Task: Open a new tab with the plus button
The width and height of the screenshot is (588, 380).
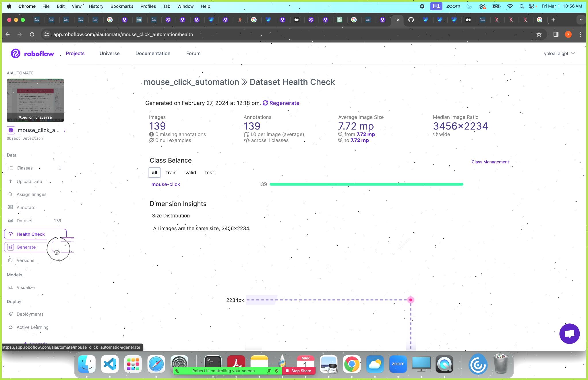Action: pyautogui.click(x=553, y=20)
